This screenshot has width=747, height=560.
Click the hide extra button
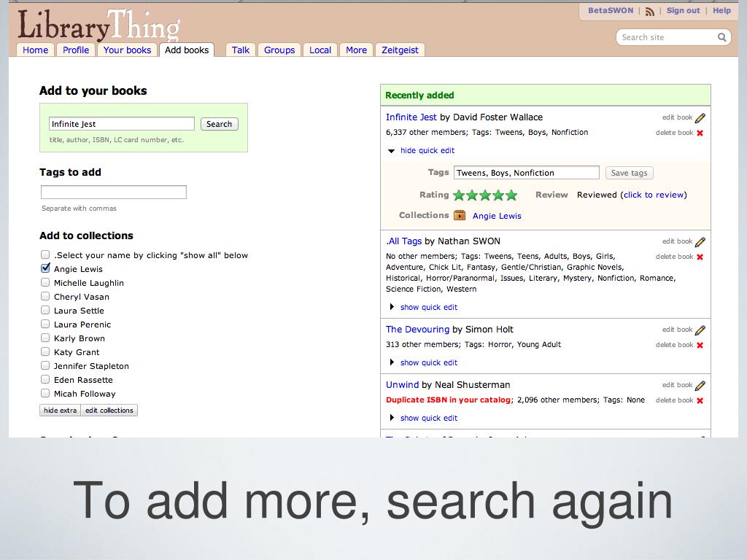pyautogui.click(x=60, y=410)
